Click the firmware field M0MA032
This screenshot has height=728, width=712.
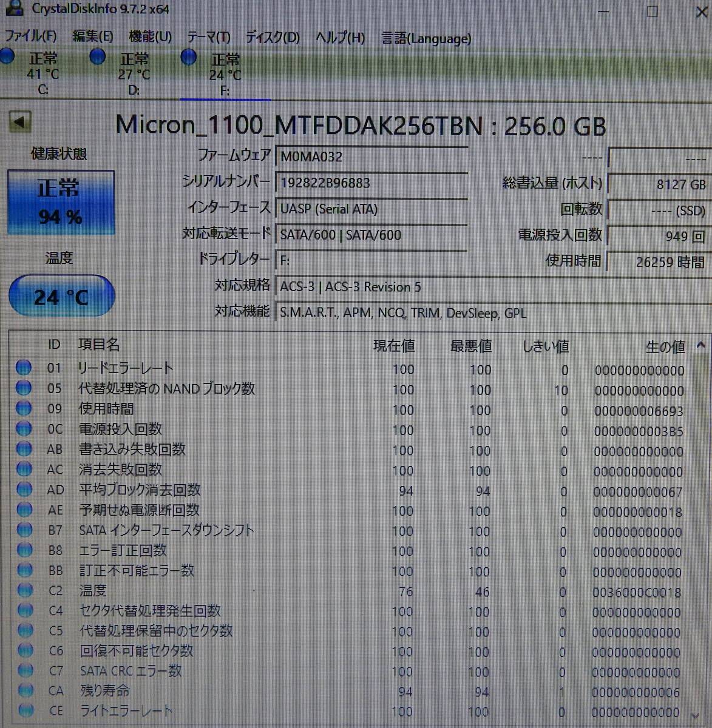[371, 157]
